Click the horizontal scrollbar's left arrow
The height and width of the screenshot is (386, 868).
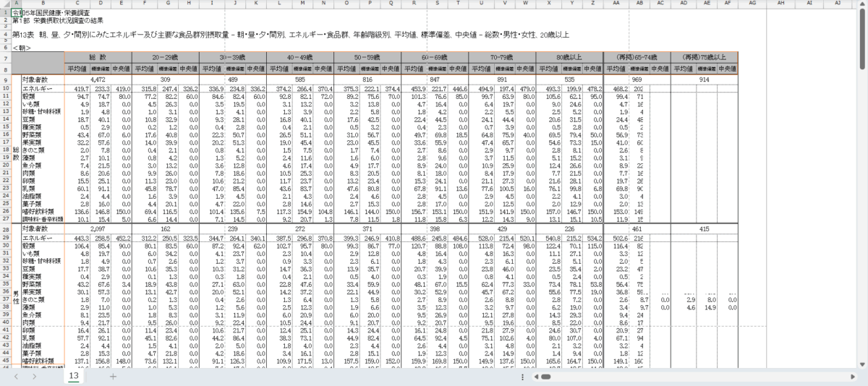tap(535, 377)
